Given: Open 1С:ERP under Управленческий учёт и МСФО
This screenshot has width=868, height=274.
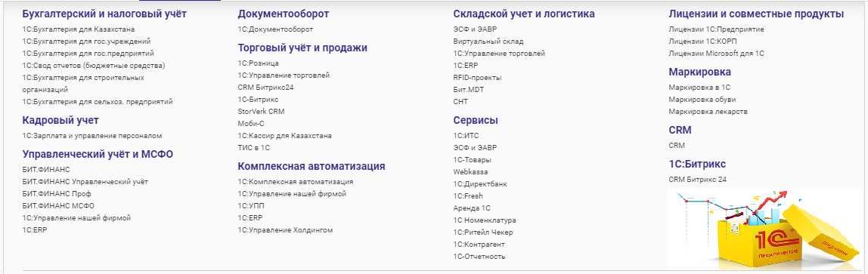Looking at the screenshot, I should tap(34, 230).
